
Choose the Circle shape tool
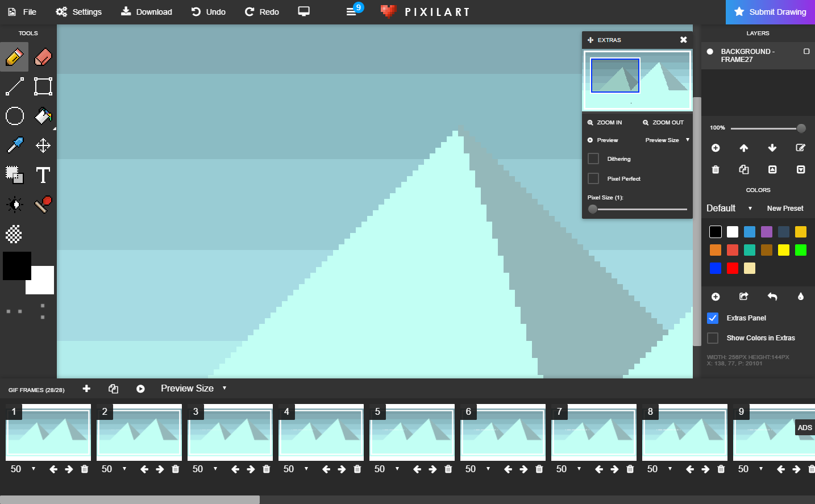(x=15, y=116)
